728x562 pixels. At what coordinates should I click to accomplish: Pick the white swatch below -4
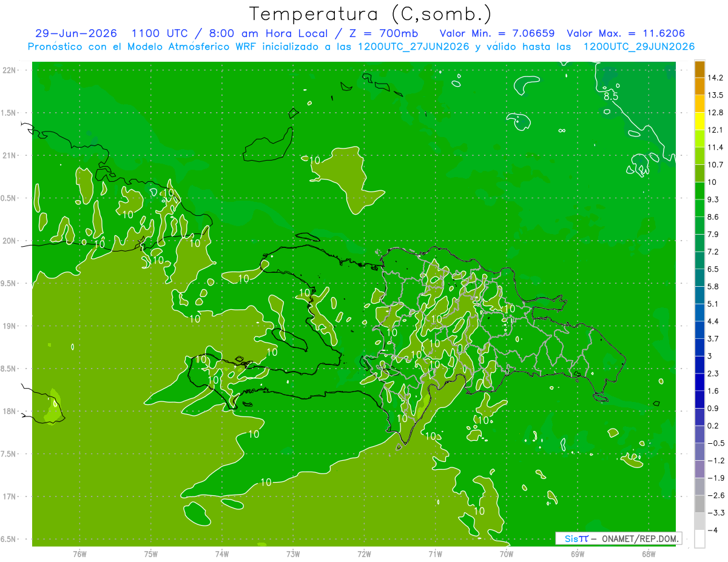click(699, 539)
